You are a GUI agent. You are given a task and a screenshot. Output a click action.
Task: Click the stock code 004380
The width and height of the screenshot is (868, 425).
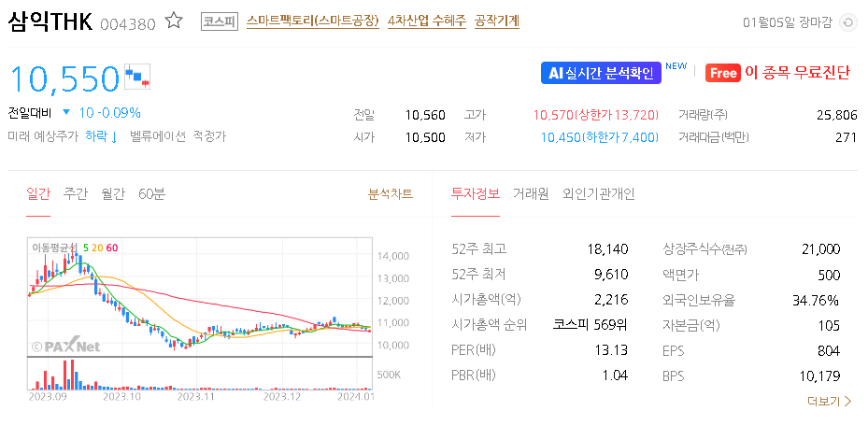click(128, 23)
